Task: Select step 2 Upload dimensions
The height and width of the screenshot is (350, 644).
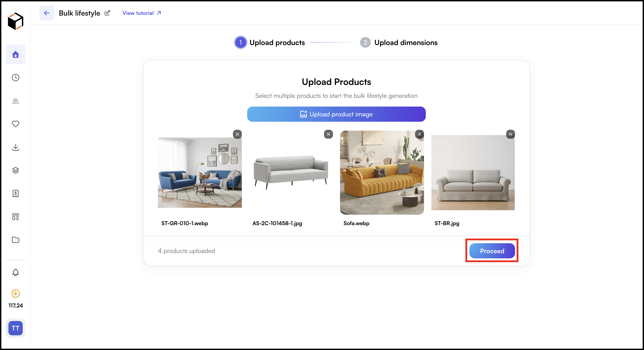Action: [399, 43]
